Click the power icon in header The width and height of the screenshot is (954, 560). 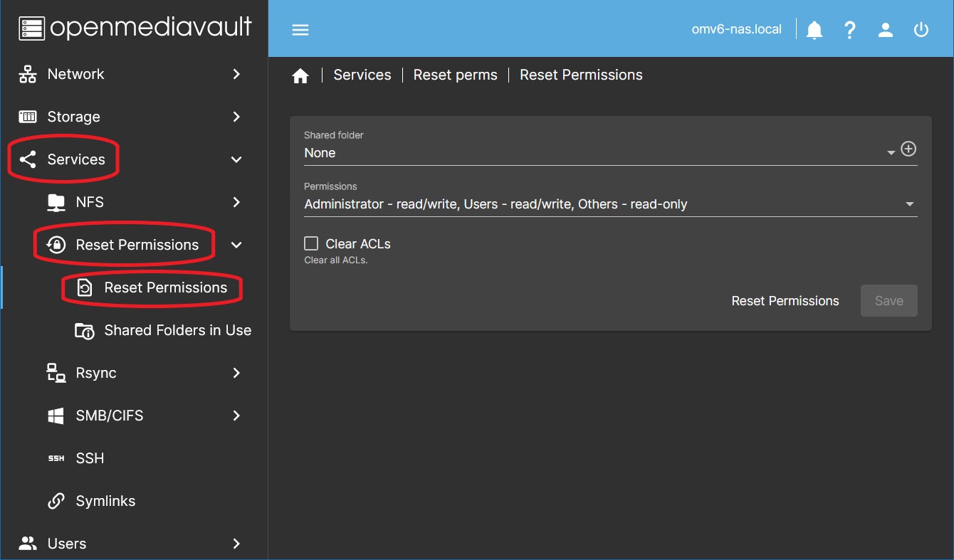pyautogui.click(x=921, y=30)
